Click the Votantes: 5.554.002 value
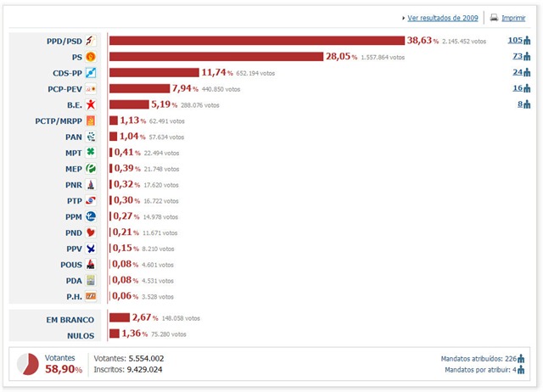This screenshot has height=392, width=543. tap(129, 358)
